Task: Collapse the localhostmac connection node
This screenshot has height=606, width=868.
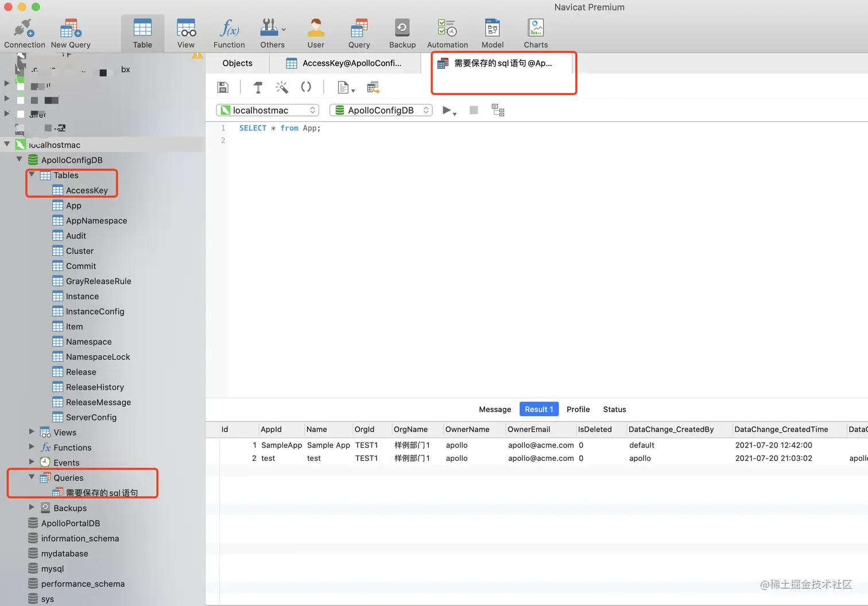Action: click(x=7, y=144)
